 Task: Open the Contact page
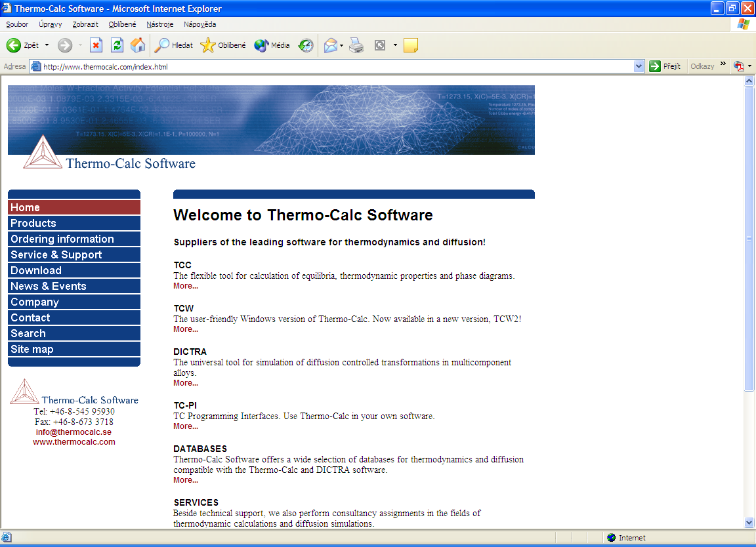[73, 317]
